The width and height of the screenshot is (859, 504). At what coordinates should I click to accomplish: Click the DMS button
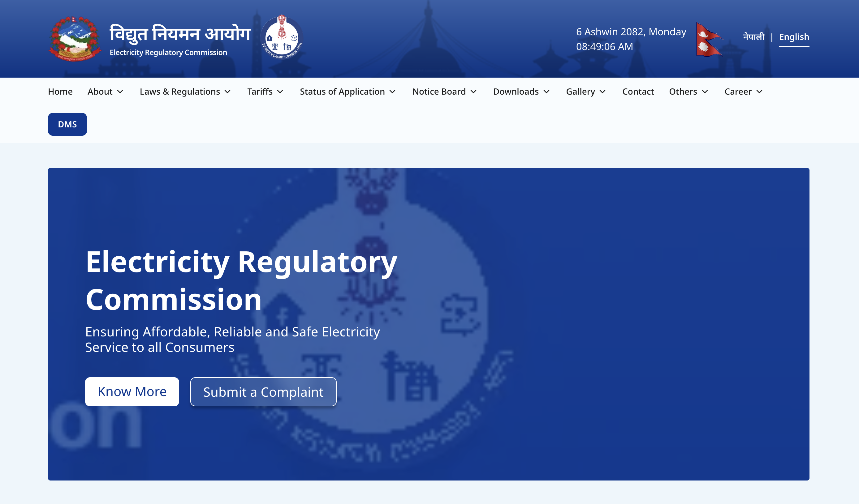tap(67, 124)
